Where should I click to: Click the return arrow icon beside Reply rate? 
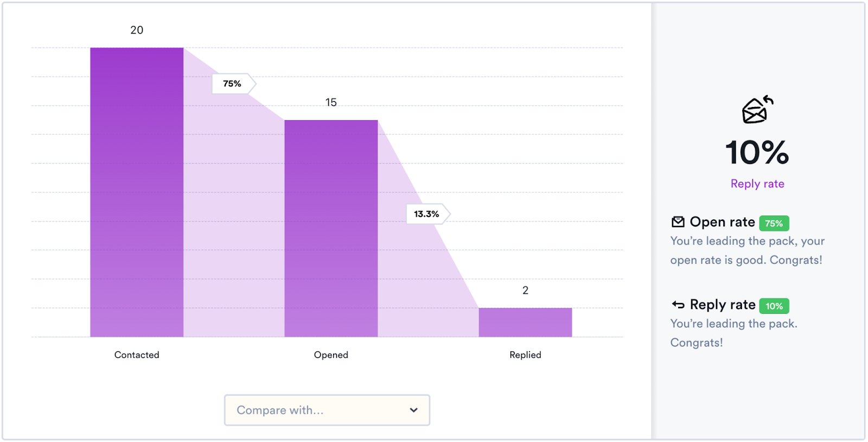click(x=677, y=304)
